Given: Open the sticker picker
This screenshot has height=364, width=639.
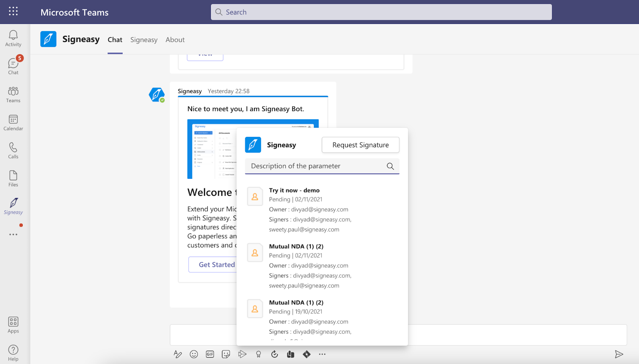Looking at the screenshot, I should click(x=226, y=354).
